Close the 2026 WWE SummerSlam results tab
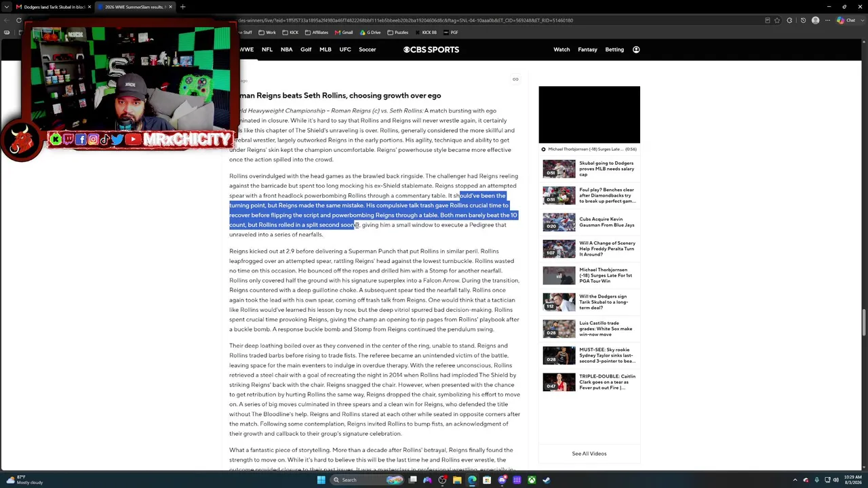The height and width of the screenshot is (488, 868). (x=171, y=7)
